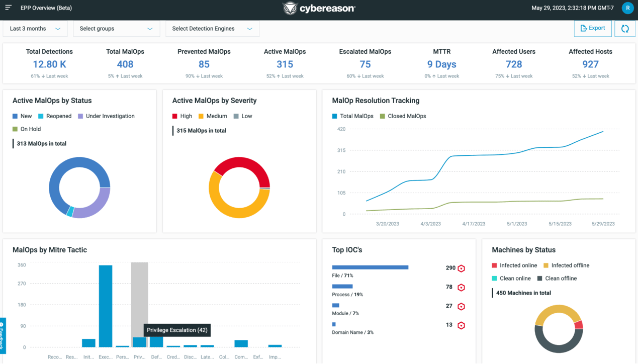The width and height of the screenshot is (638, 364).
Task: Open the Last 3 months time filter
Action: point(35,29)
